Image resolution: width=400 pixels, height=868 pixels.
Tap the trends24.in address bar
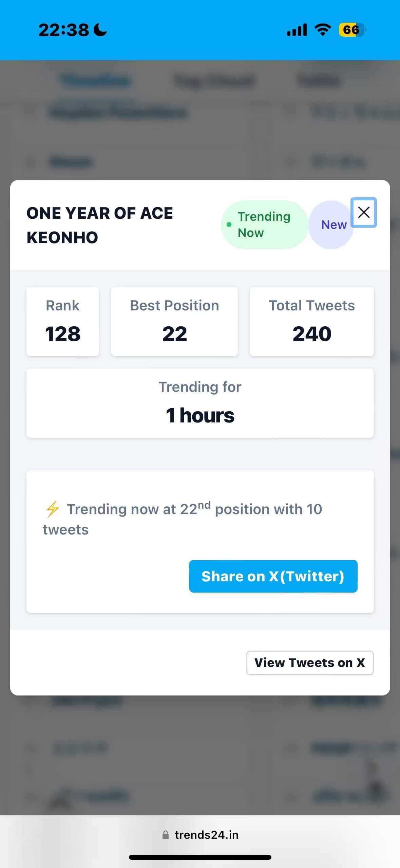(x=200, y=835)
